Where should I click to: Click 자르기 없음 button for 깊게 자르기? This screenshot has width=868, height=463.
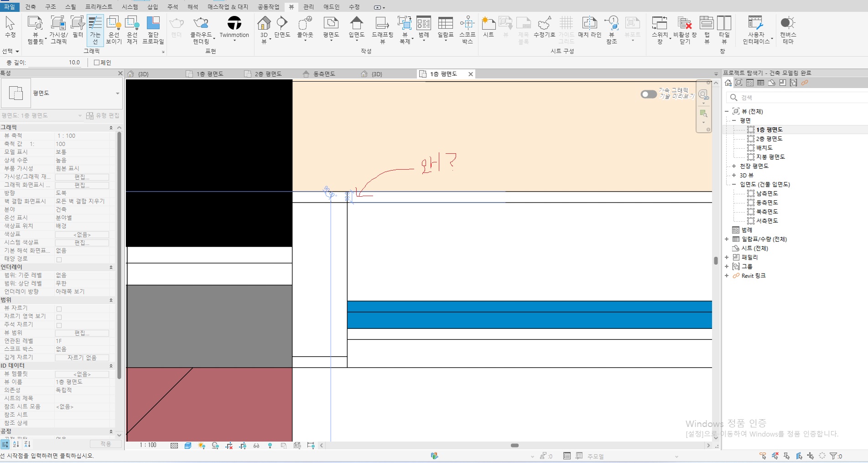coord(82,358)
